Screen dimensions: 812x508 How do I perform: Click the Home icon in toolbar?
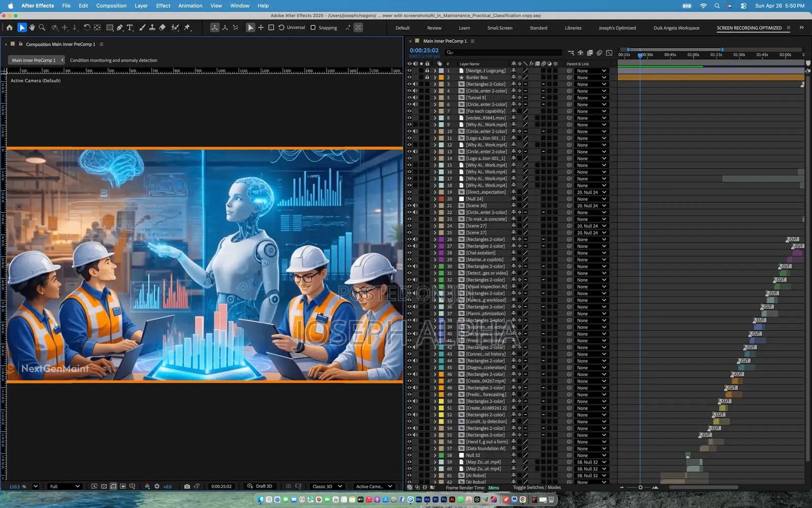[x=9, y=27]
